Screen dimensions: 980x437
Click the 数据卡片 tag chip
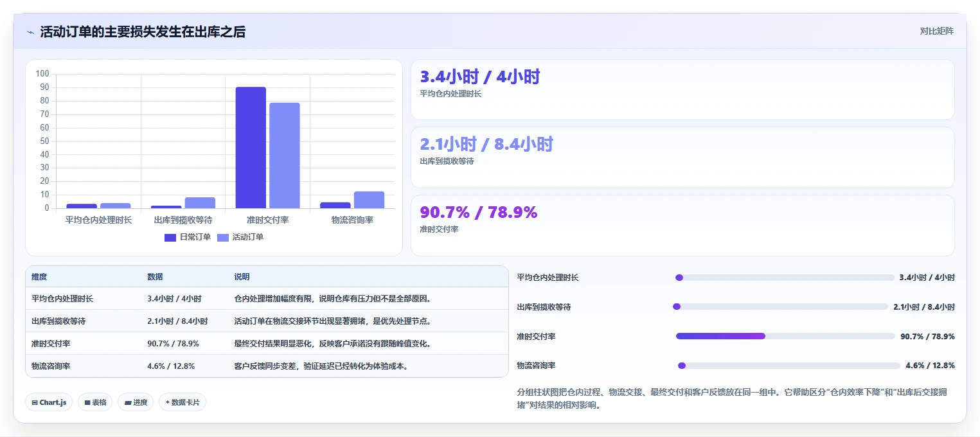pos(183,402)
